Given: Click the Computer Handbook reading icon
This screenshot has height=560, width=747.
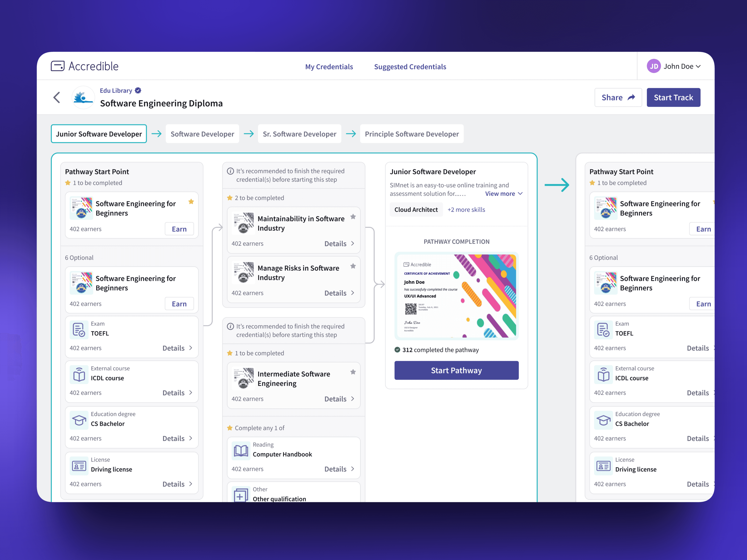Looking at the screenshot, I should click(x=241, y=450).
